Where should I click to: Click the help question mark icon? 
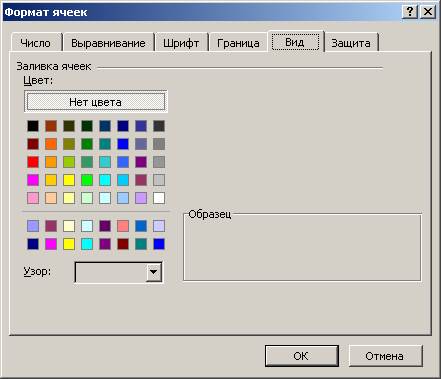[x=410, y=12]
